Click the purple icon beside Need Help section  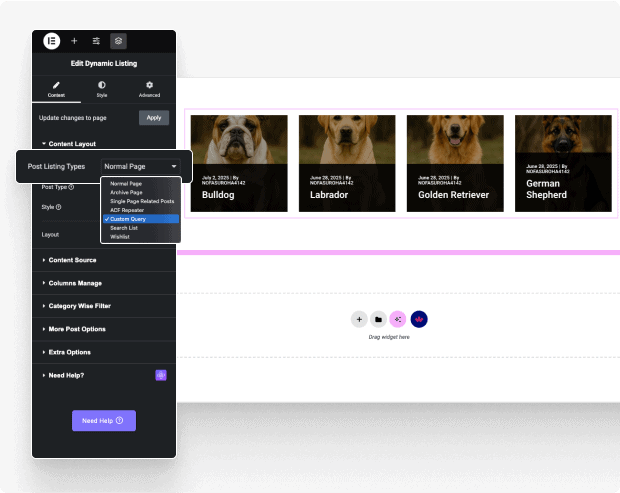[160, 375]
